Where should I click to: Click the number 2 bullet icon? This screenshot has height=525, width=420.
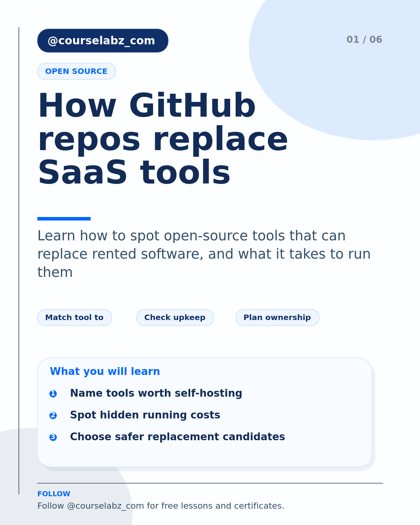pos(53,415)
